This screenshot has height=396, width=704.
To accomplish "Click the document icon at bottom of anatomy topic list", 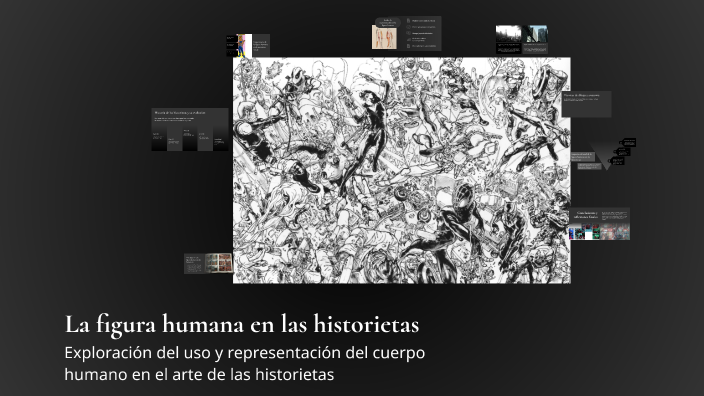I will pyautogui.click(x=408, y=46).
